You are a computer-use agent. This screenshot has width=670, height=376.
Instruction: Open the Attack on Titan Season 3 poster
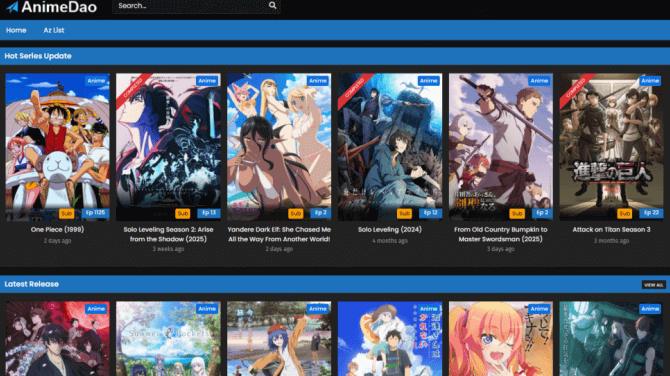tap(611, 147)
